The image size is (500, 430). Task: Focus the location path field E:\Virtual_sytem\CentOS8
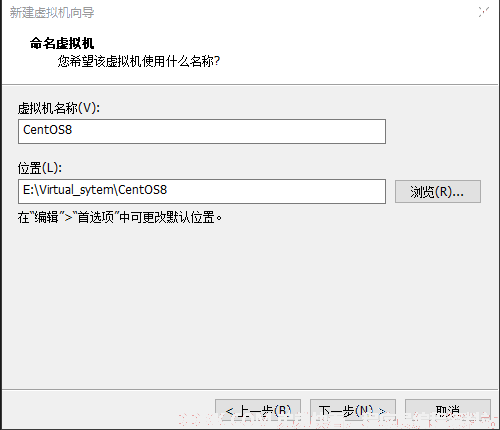(x=202, y=191)
